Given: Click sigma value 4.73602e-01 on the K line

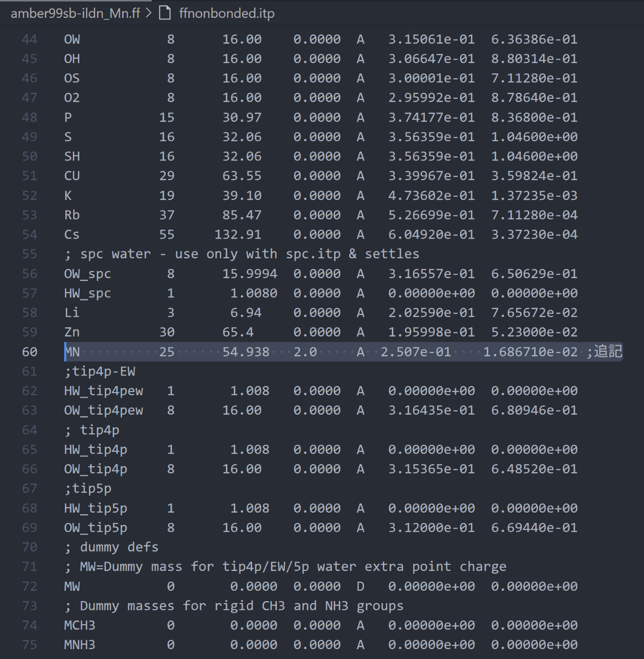Looking at the screenshot, I should (431, 196).
